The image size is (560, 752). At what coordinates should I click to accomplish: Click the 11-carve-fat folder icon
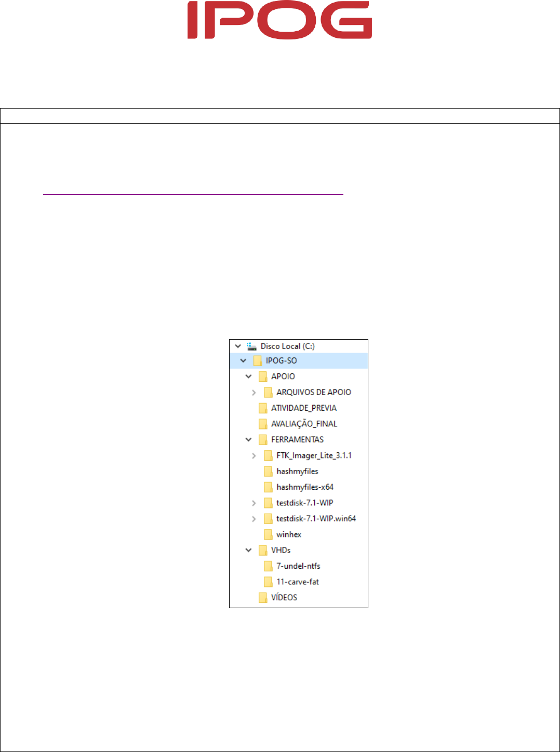click(x=268, y=582)
